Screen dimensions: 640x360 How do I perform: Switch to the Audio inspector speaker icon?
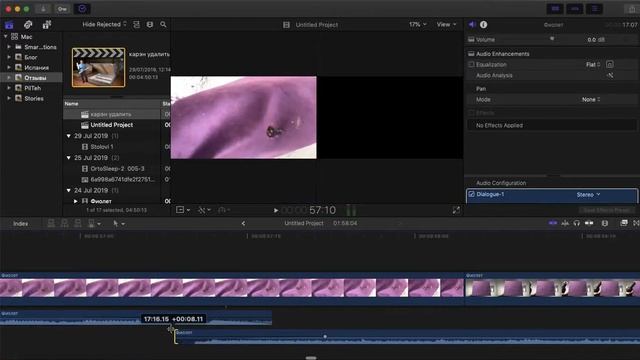point(472,24)
